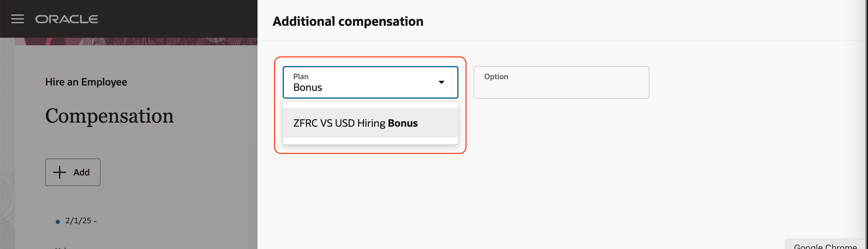The width and height of the screenshot is (868, 249).
Task: Click the bold Bonus word in suggestion
Action: 403,123
